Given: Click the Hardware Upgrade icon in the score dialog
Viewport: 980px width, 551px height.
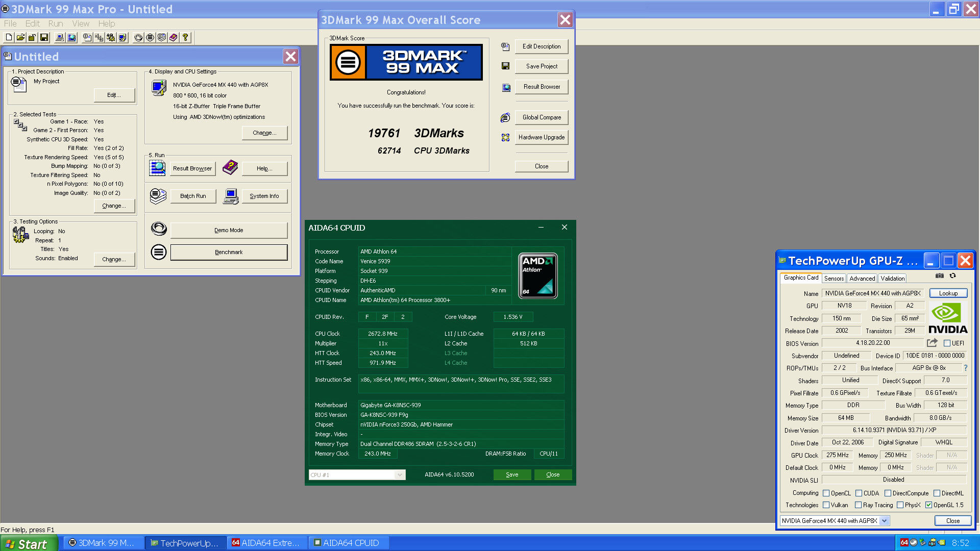Looking at the screenshot, I should 505,137.
